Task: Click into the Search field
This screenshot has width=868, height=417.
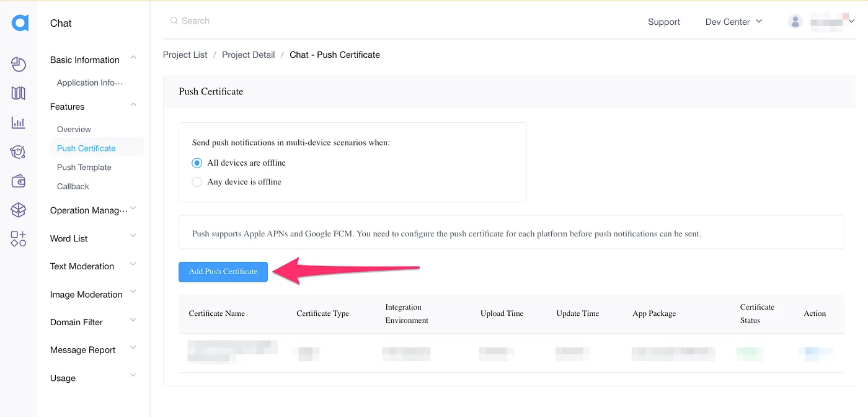Action: coord(248,21)
